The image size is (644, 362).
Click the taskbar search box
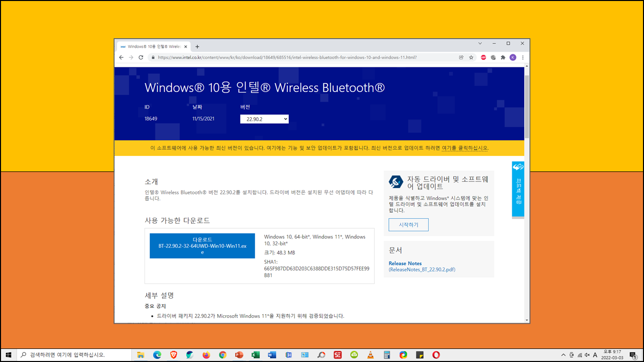tap(75, 355)
